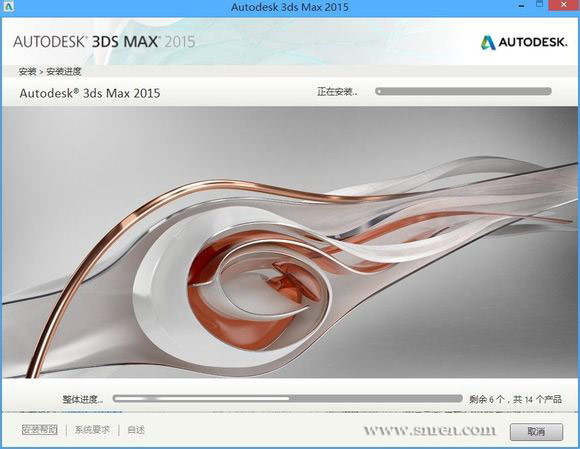580x449 pixels.
Task: Cancel installation with the 取消 button
Action: click(536, 432)
